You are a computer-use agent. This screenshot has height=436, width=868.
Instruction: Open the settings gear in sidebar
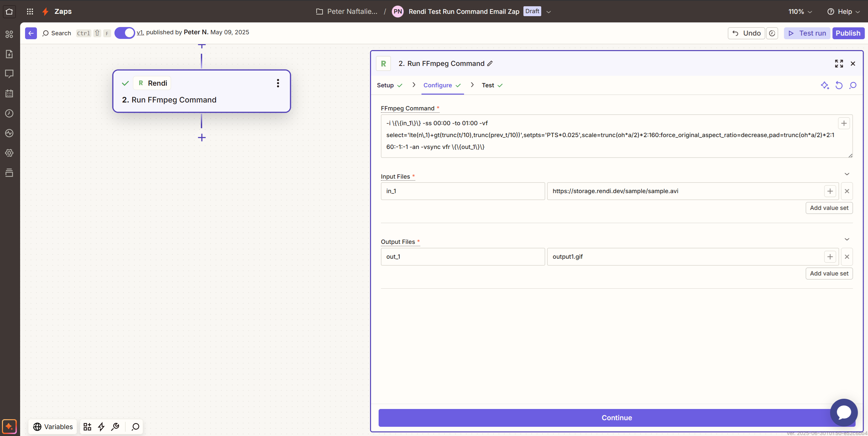click(x=9, y=153)
